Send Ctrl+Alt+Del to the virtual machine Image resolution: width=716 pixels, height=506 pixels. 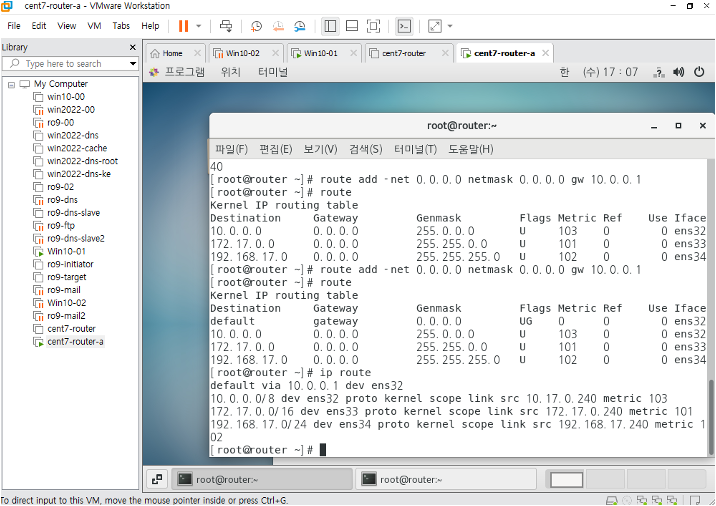(x=226, y=26)
